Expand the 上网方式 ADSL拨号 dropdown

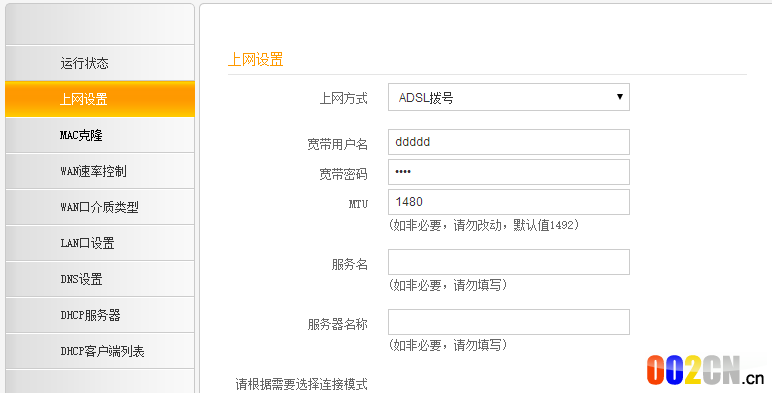tap(509, 97)
